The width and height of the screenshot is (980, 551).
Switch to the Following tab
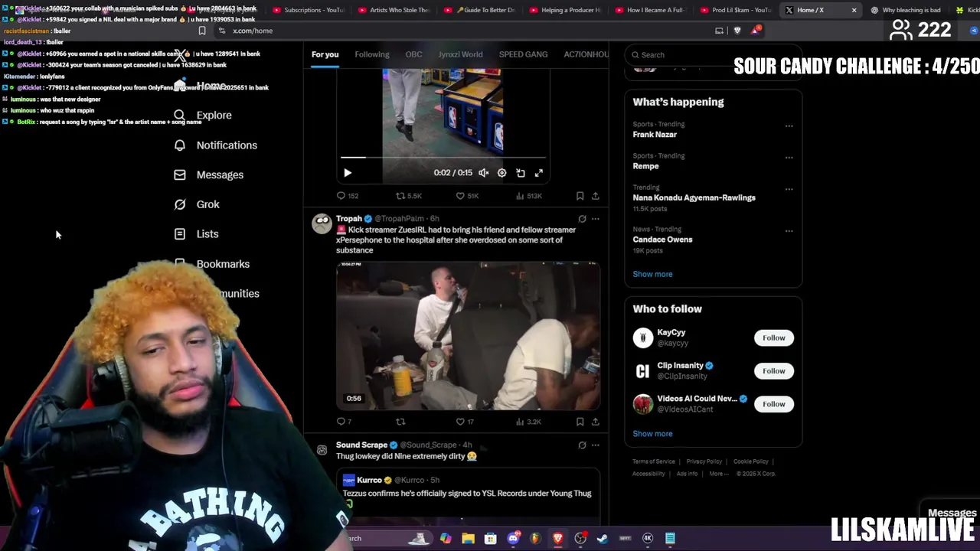coord(372,54)
